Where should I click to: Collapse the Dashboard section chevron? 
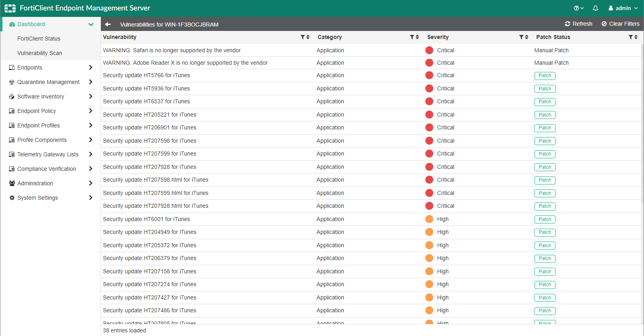click(x=91, y=25)
